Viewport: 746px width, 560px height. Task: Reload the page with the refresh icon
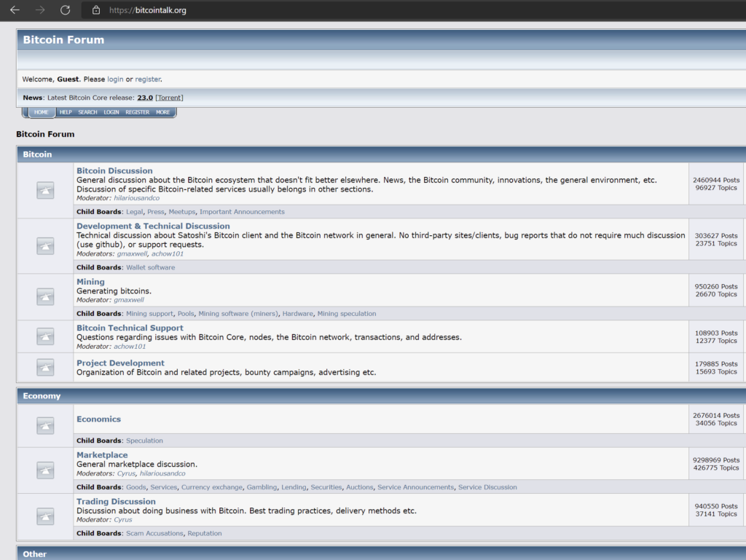pos(65,10)
